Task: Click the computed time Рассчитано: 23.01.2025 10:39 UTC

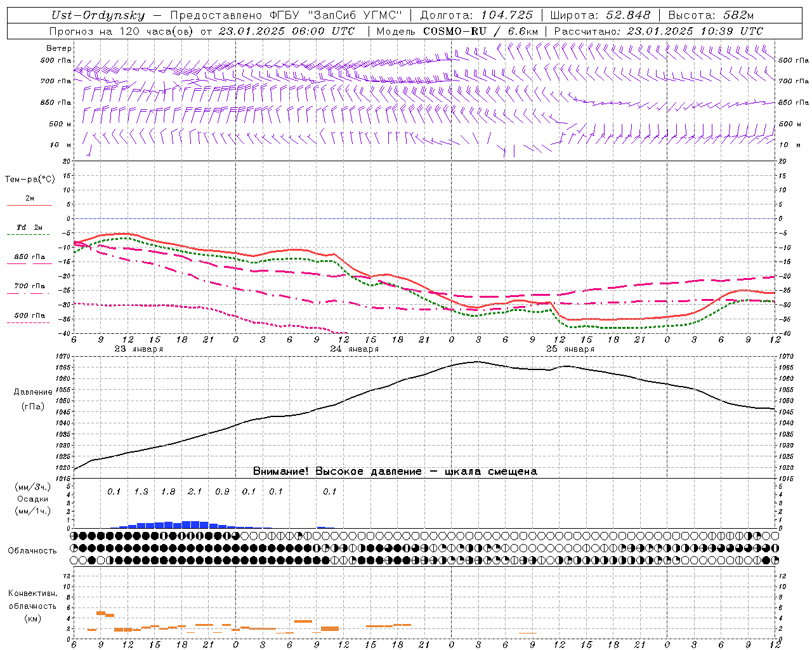Action: 658,31
